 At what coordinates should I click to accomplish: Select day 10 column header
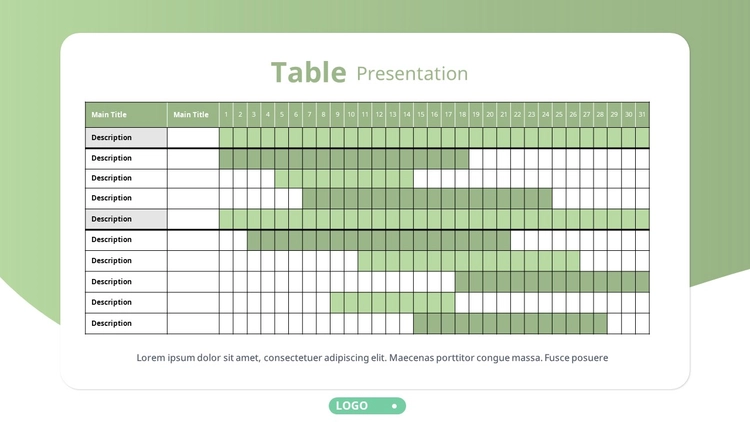point(351,115)
